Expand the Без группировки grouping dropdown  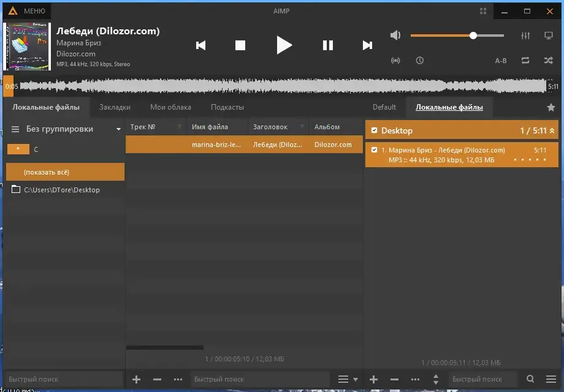coord(118,129)
